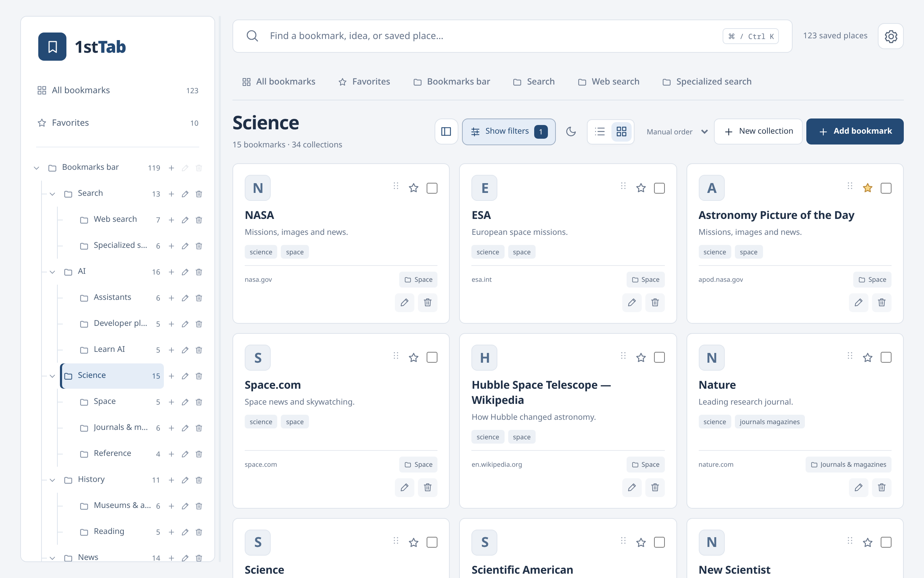
Task: Switch to list view
Action: point(600,131)
